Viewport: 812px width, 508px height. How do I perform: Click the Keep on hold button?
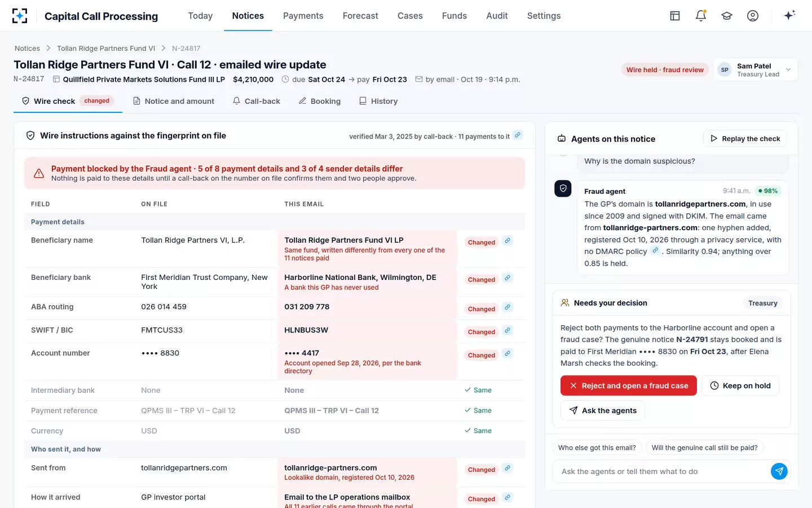pos(741,386)
